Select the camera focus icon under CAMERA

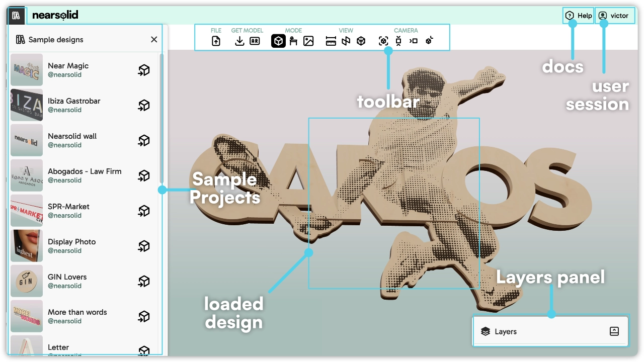[x=383, y=41]
